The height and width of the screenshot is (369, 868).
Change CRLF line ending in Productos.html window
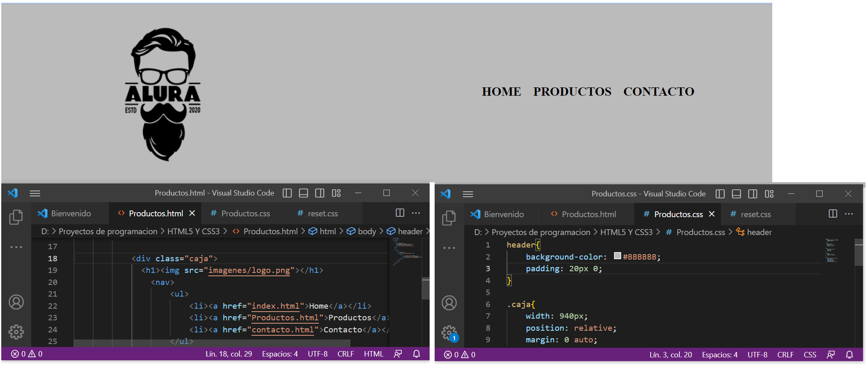(346, 354)
